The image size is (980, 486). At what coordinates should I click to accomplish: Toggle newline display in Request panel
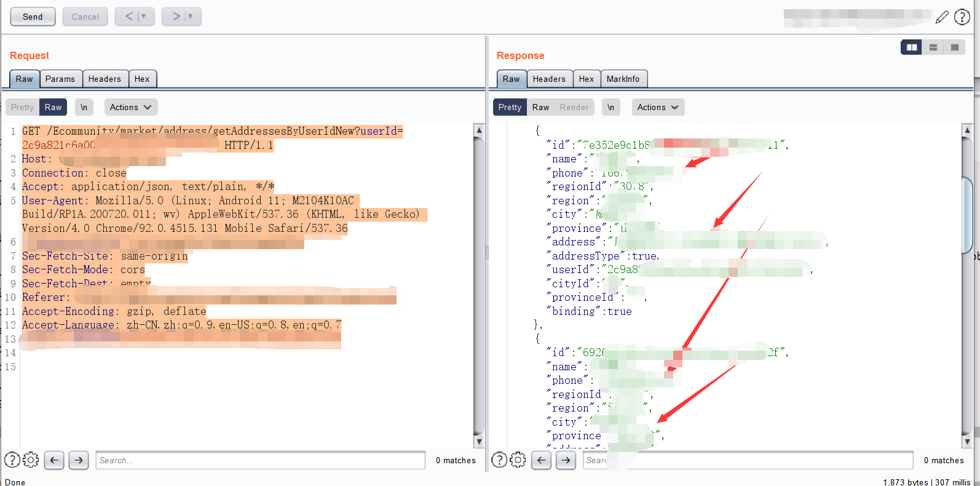84,107
